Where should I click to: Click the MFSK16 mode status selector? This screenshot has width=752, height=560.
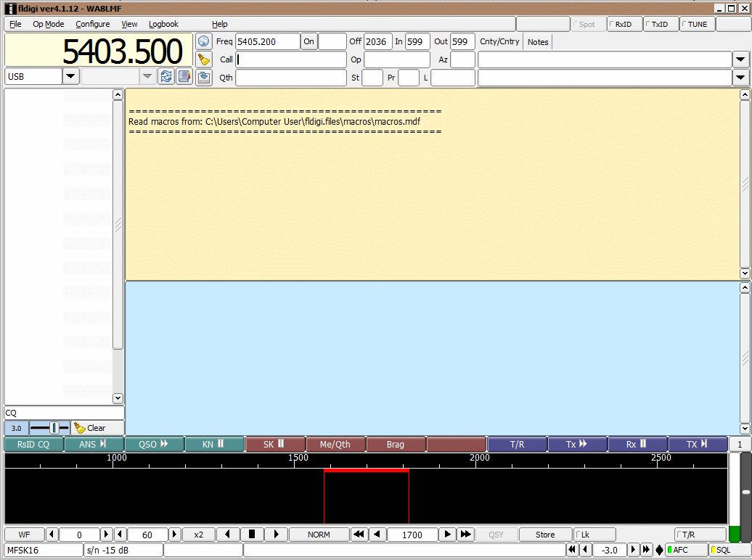click(x=44, y=550)
